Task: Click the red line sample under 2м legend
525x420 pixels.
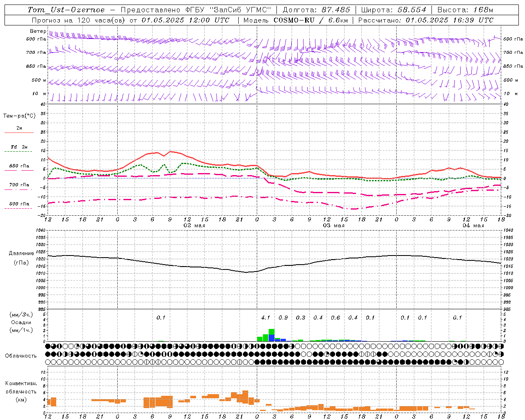Action: click(19, 133)
